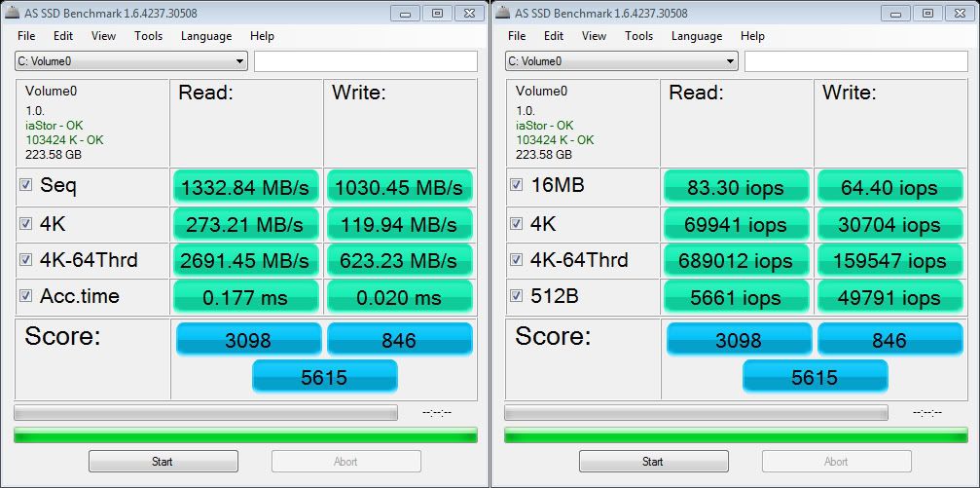
Task: Click the AS SSD app icon in left window title bar
Action: click(13, 13)
